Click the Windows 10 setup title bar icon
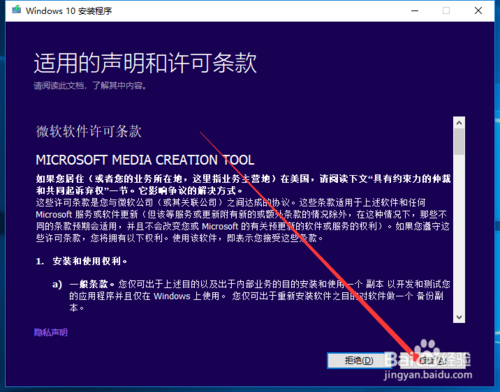Screen dimensions: 500x392 (x=16, y=10)
